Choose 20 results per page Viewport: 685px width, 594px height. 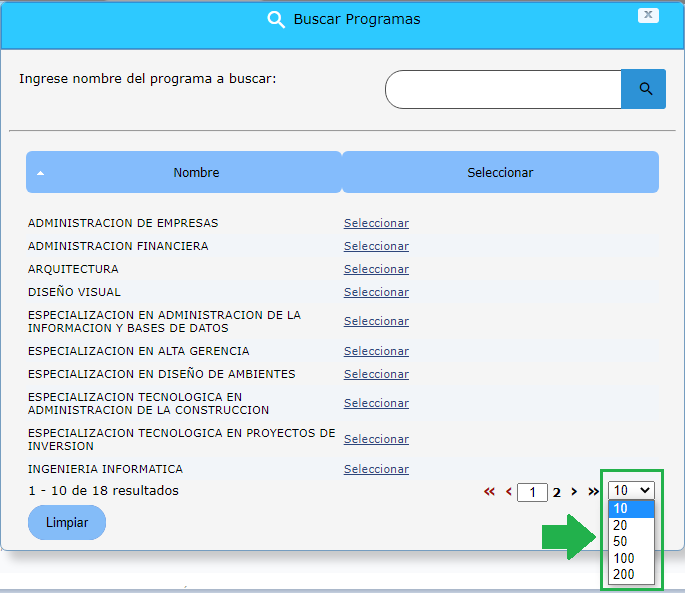[620, 525]
